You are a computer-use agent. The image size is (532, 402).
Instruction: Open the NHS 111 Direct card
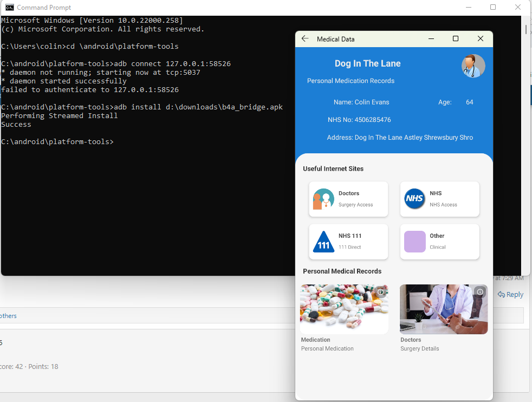(348, 242)
